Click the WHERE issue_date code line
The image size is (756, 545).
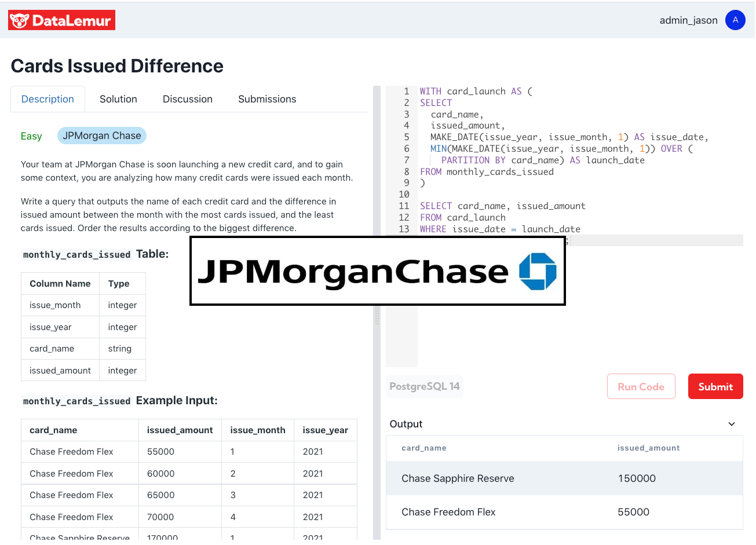pyautogui.click(x=500, y=229)
